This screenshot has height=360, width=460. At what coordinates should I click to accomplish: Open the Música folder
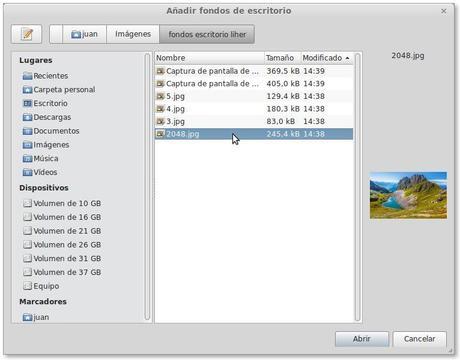click(40, 159)
